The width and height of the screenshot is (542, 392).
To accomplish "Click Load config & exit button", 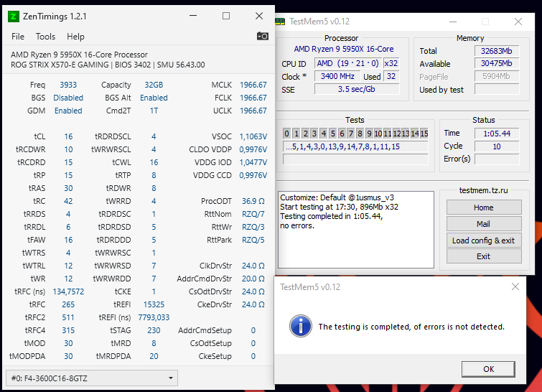I will point(484,241).
